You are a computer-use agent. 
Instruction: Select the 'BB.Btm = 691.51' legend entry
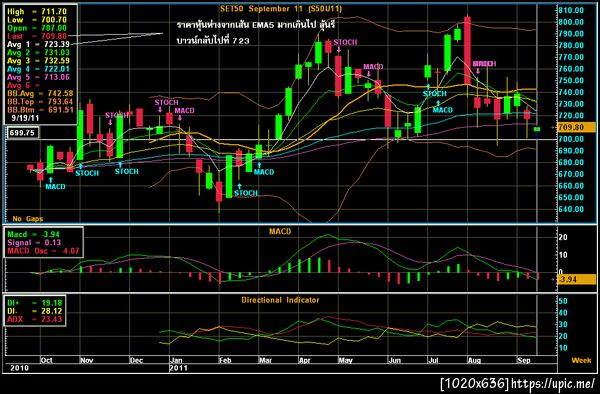(40, 110)
